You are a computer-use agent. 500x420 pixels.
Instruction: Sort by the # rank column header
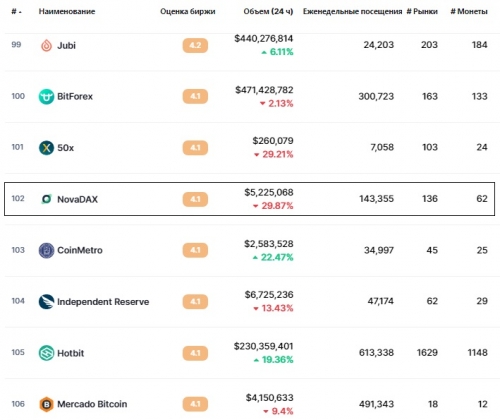tap(16, 12)
